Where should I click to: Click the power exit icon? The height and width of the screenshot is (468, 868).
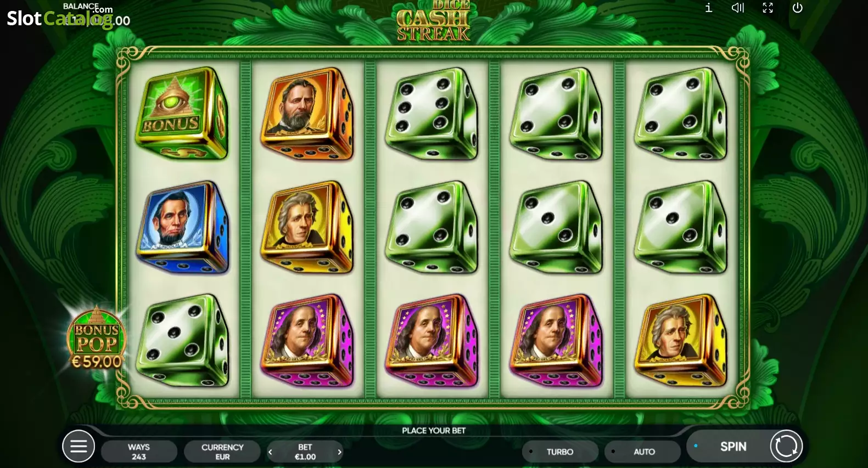click(x=797, y=8)
